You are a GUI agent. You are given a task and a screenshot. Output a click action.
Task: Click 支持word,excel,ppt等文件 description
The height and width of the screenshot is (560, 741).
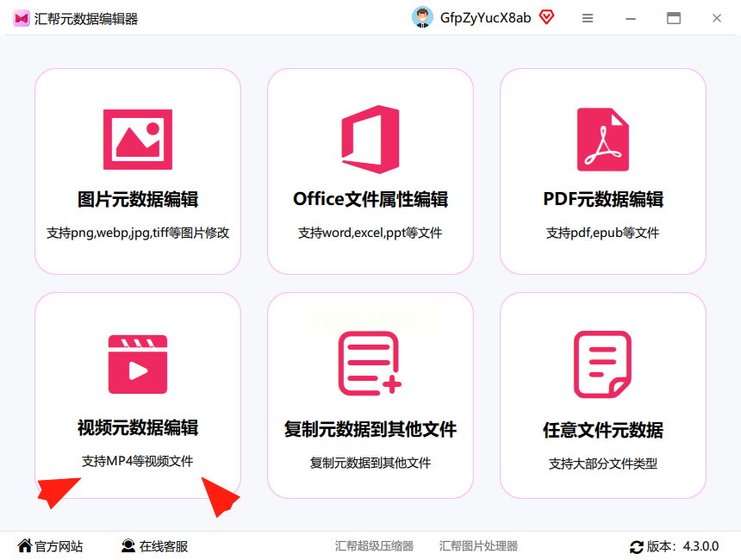click(x=370, y=233)
